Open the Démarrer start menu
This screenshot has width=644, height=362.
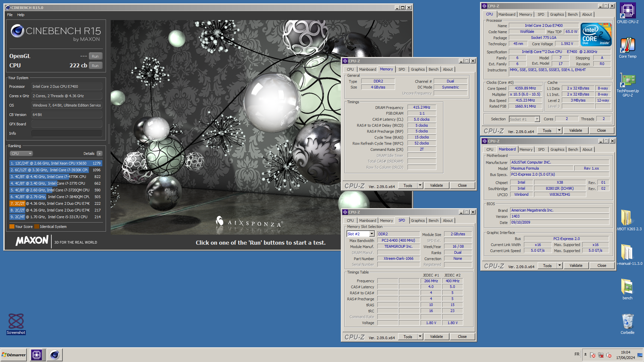pos(13,355)
